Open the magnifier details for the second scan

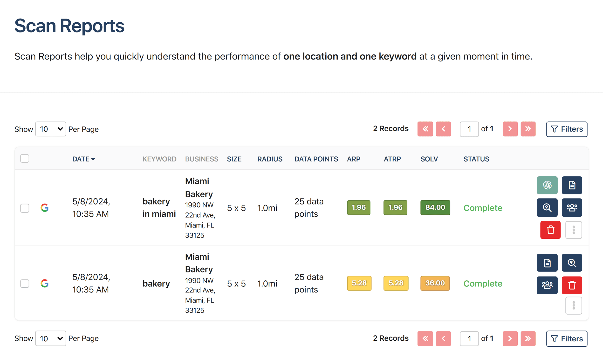572,263
